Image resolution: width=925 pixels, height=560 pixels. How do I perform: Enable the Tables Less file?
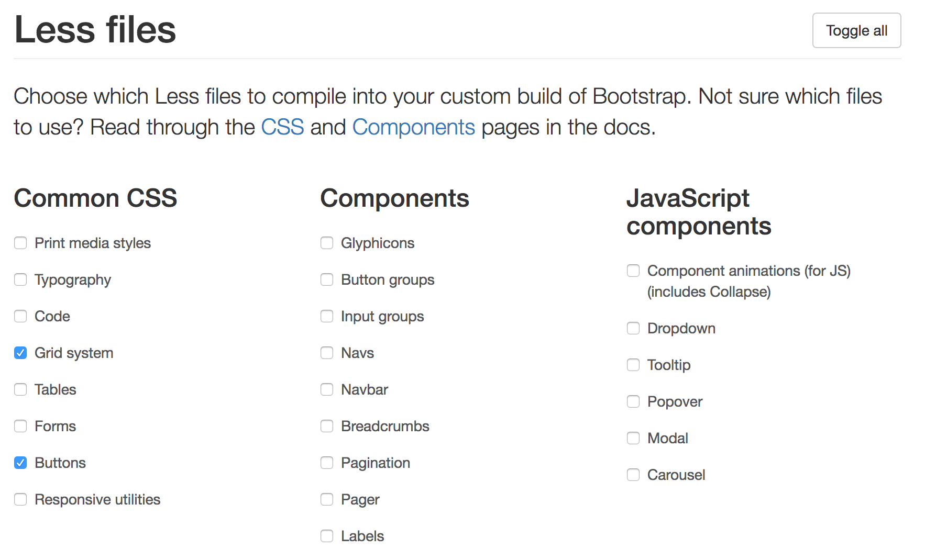click(x=20, y=389)
